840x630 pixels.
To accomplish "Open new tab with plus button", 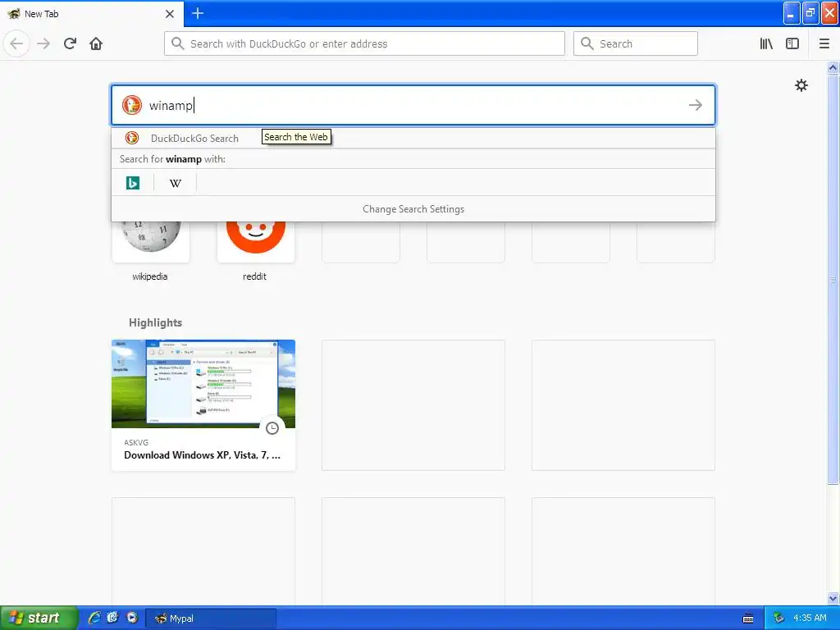I will 197,13.
